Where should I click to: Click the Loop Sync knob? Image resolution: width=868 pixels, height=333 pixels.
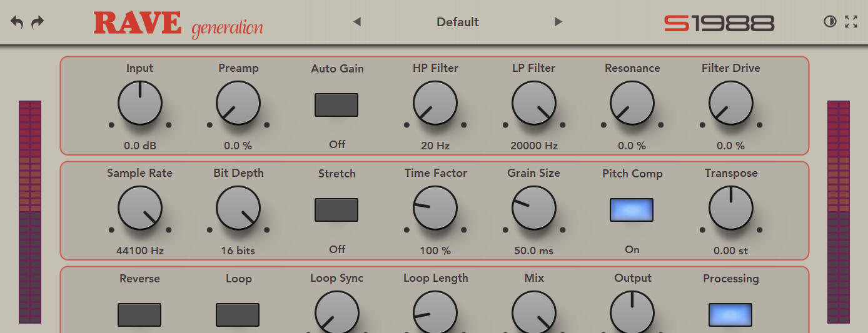pyautogui.click(x=337, y=312)
